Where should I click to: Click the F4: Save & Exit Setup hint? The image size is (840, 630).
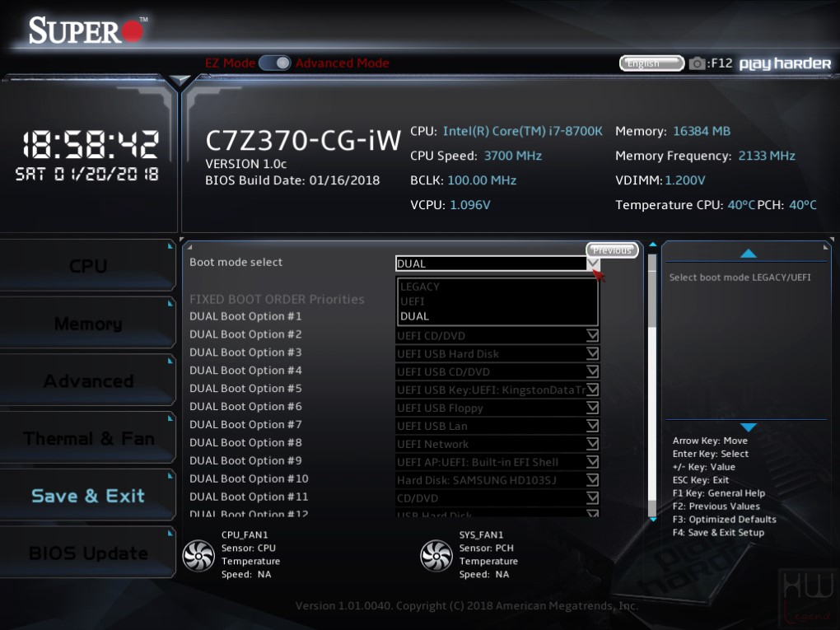[x=718, y=533]
